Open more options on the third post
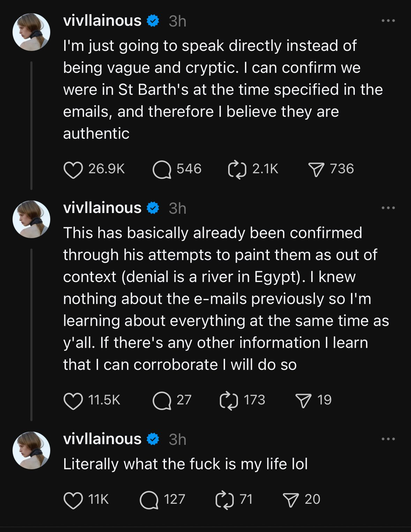The image size is (411, 532). click(x=388, y=439)
